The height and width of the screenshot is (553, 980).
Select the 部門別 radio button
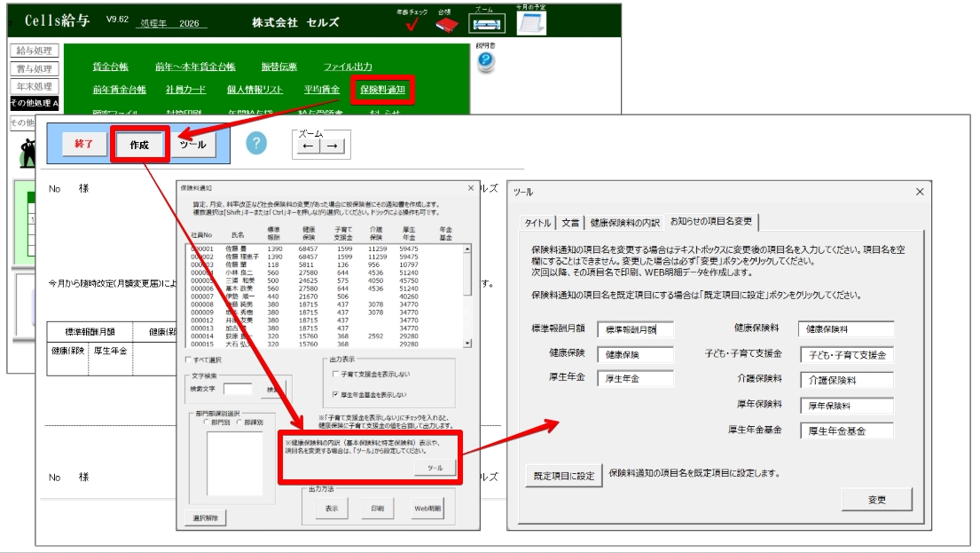tap(207, 423)
